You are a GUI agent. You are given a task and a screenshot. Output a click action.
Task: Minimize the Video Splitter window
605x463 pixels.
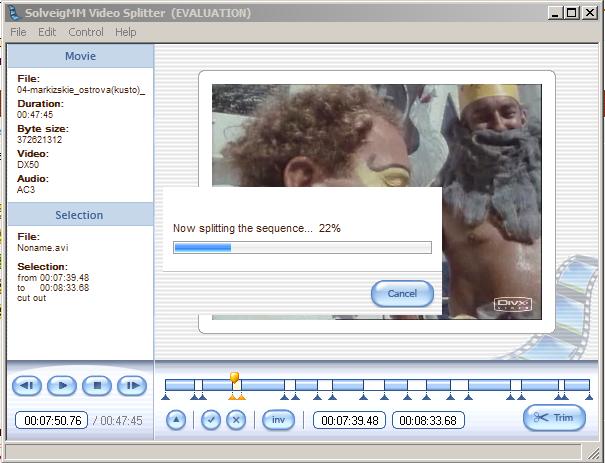[x=555, y=13]
